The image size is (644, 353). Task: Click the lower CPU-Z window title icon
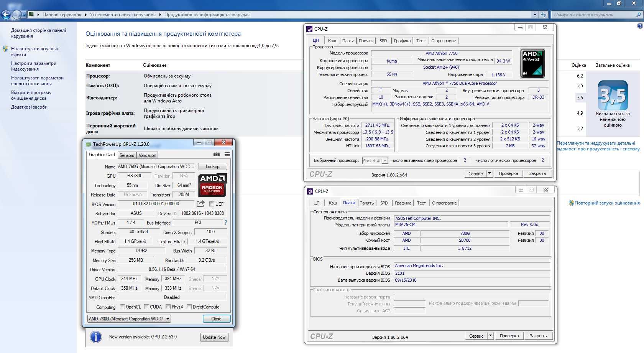click(x=310, y=191)
